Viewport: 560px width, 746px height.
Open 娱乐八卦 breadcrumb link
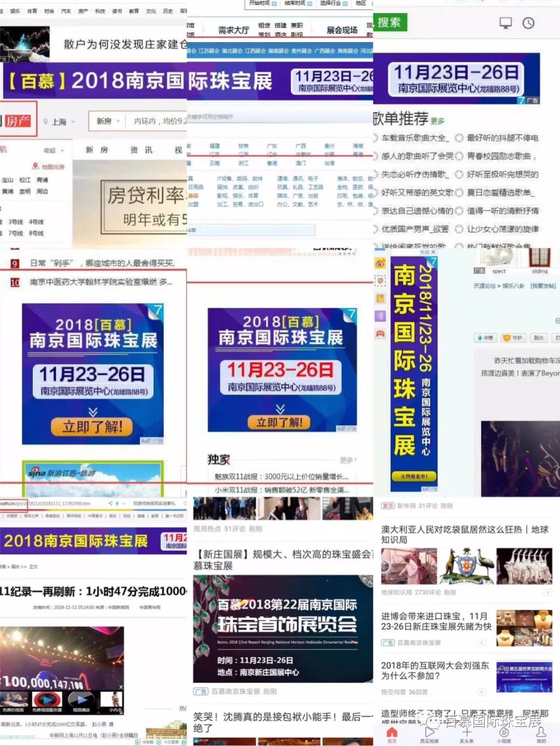(x=513, y=286)
